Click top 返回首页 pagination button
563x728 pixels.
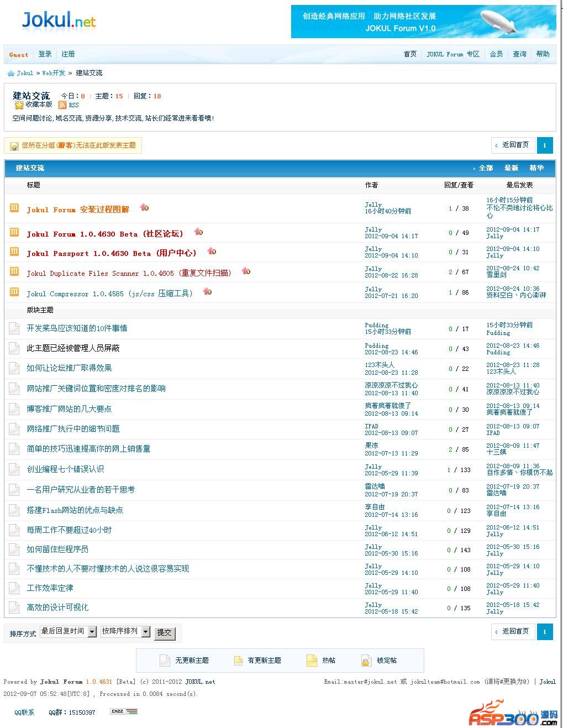pos(513,145)
